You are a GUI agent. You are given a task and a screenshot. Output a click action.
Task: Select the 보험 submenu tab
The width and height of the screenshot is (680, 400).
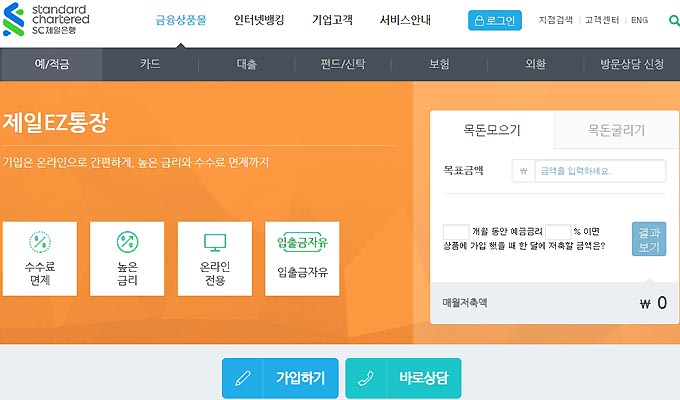coord(439,64)
